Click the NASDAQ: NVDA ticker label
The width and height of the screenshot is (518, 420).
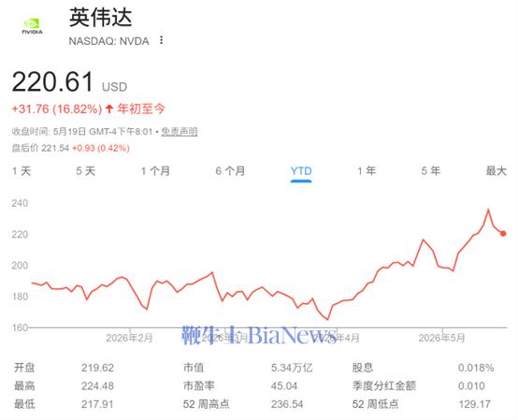(108, 41)
